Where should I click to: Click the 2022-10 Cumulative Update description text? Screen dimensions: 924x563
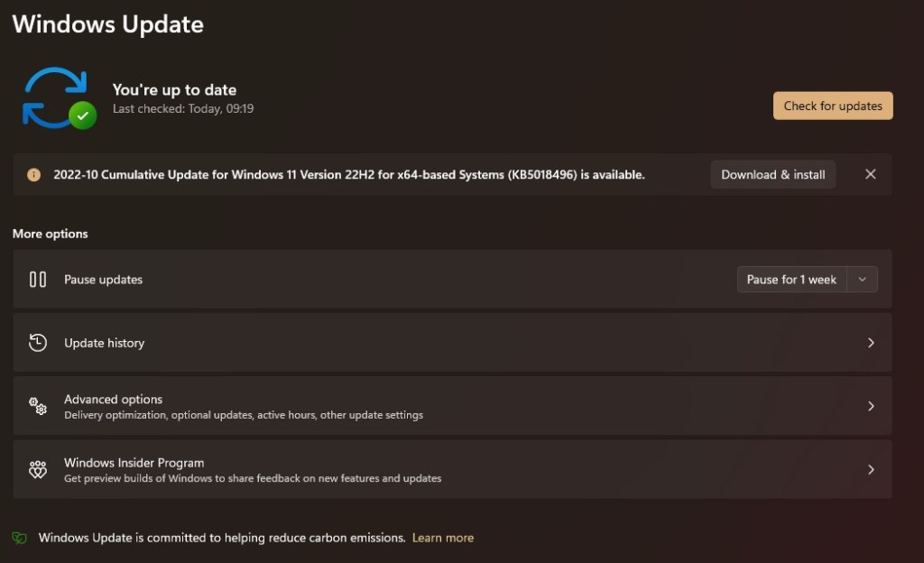349,175
